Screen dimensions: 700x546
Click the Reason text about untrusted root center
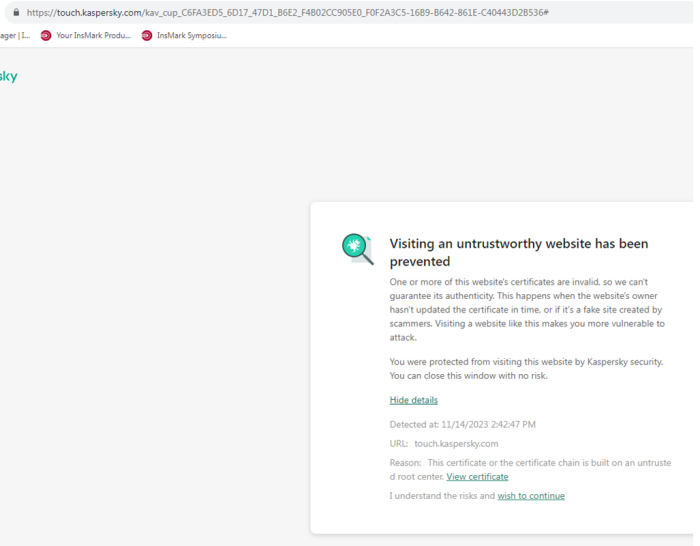[530, 470]
